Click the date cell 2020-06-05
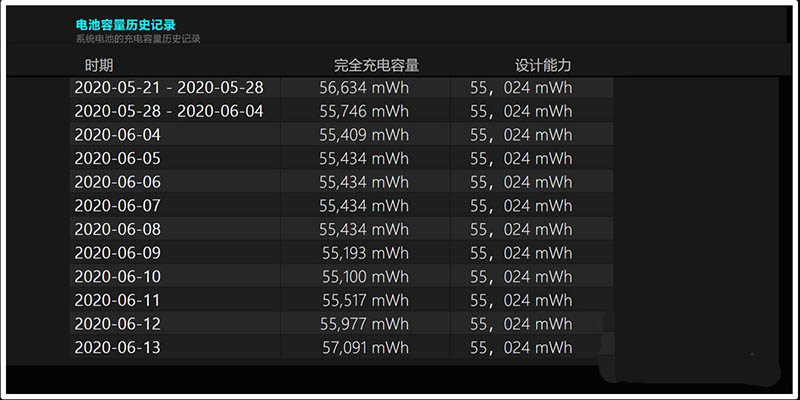The height and width of the screenshot is (400, 800). (x=117, y=159)
